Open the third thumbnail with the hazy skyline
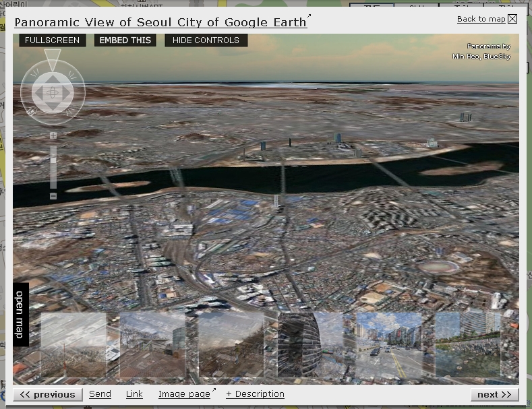This screenshot has width=532, height=409. click(x=231, y=344)
